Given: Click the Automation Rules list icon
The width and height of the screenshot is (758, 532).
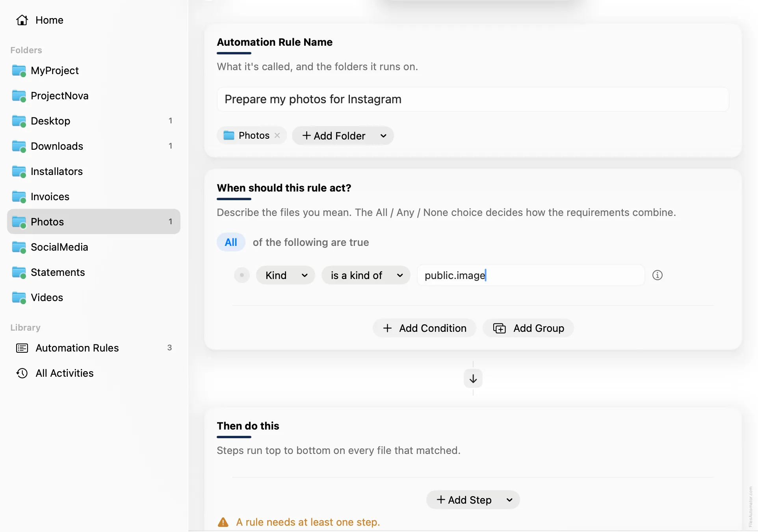Looking at the screenshot, I should click(x=22, y=348).
